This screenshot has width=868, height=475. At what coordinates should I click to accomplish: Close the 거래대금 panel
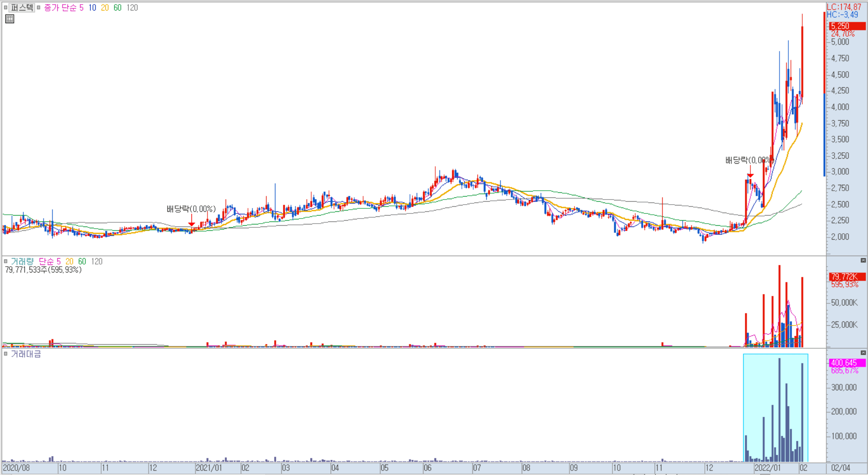coord(863,353)
